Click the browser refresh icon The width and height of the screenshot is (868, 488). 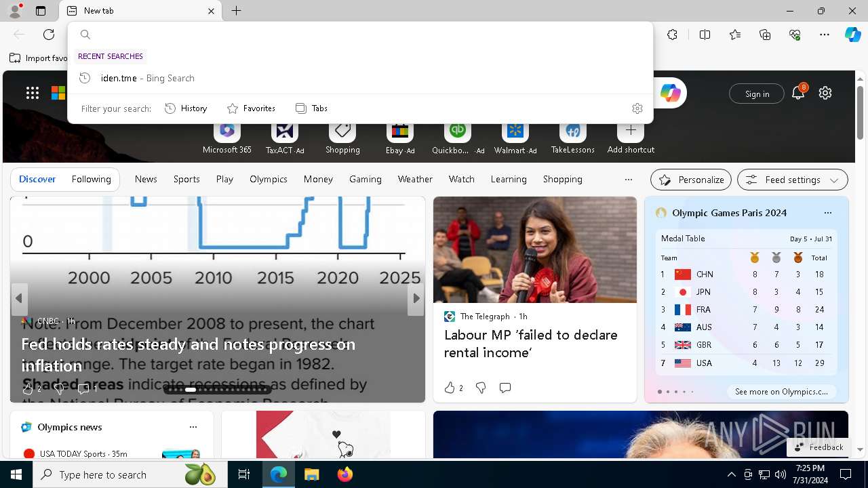(x=49, y=35)
